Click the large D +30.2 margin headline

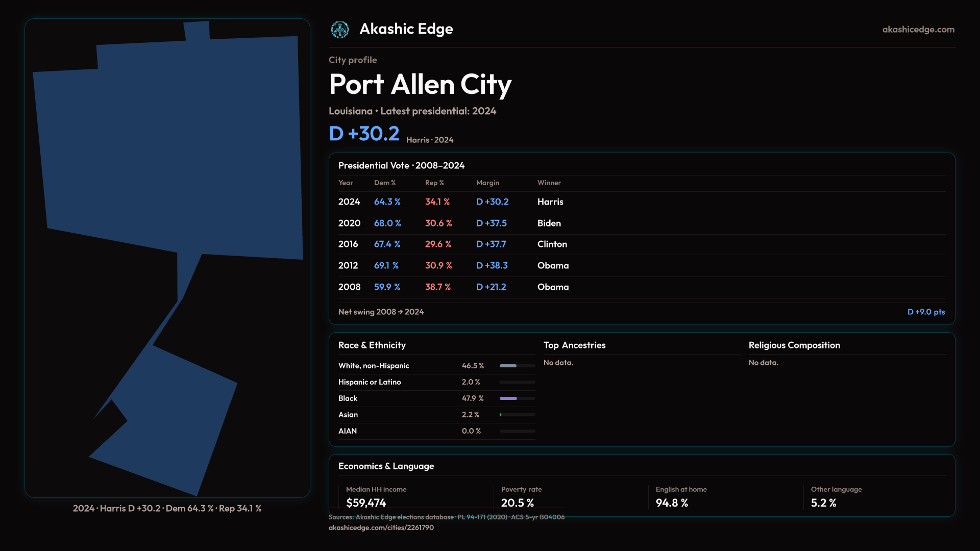pyautogui.click(x=364, y=134)
